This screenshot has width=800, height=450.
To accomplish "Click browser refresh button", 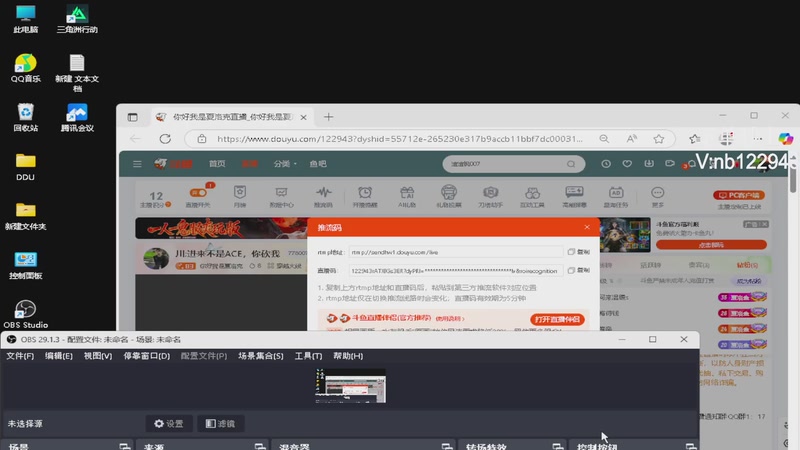I will tap(165, 139).
